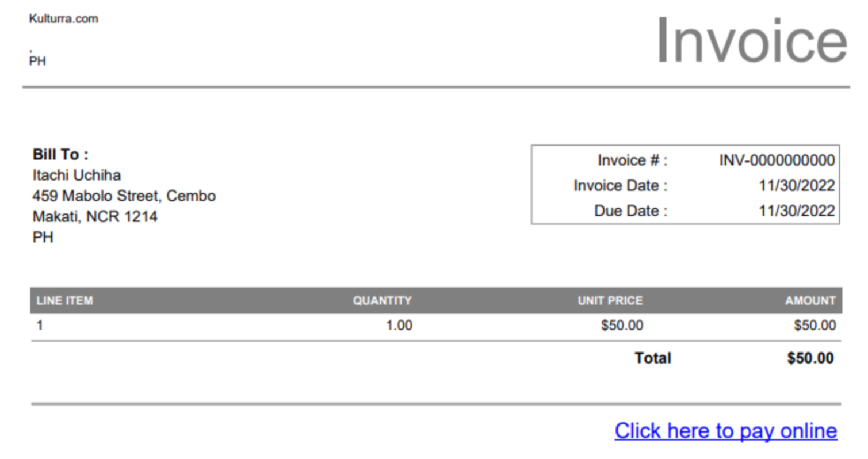Click the "Invoice # :" label
The width and height of the screenshot is (868, 459).
tap(632, 160)
